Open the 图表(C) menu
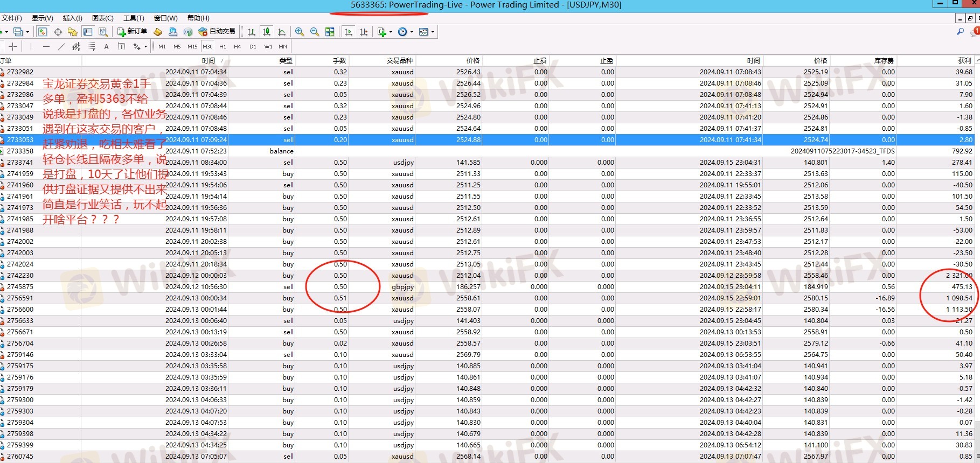This screenshot has width=980, height=463. (x=102, y=18)
